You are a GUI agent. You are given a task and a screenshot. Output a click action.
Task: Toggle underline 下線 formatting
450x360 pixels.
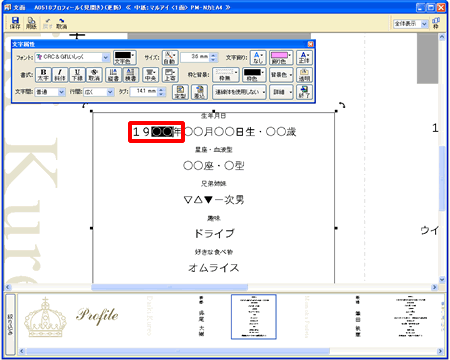pyautogui.click(x=77, y=75)
